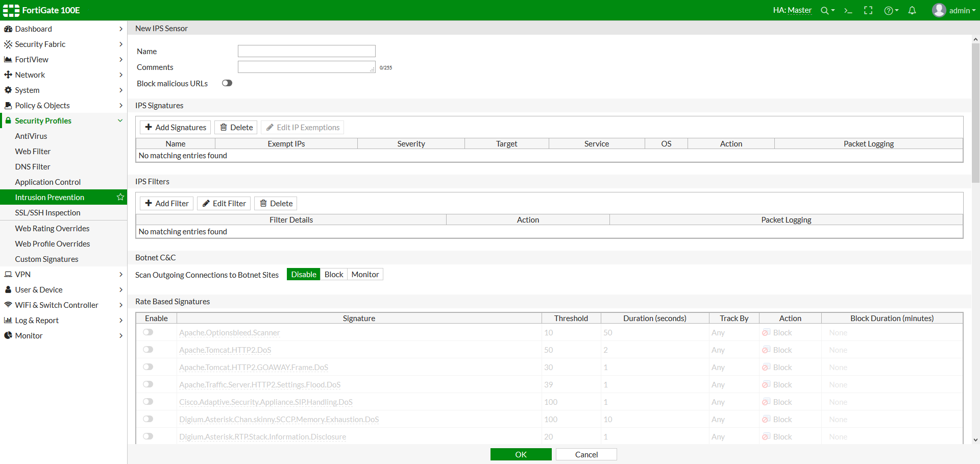The height and width of the screenshot is (464, 980).
Task: Enable Digium.Asterisk.RTP.Stack.Information.Disclosure signature
Action: (x=148, y=436)
